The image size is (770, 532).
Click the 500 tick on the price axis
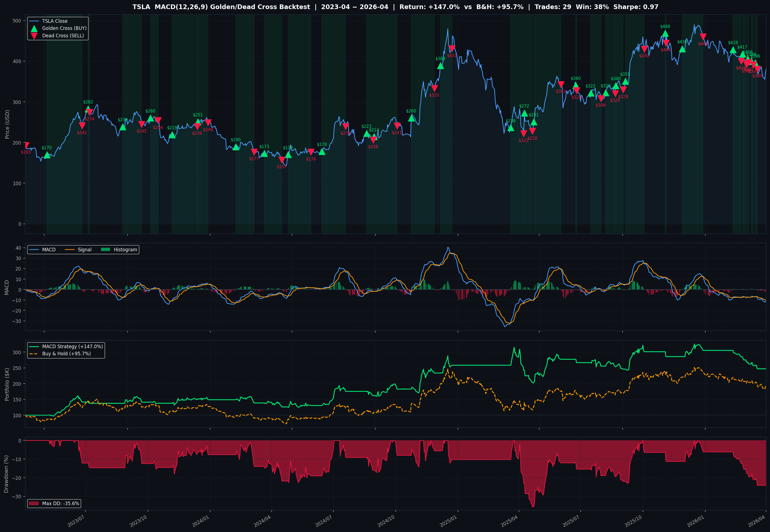point(17,21)
